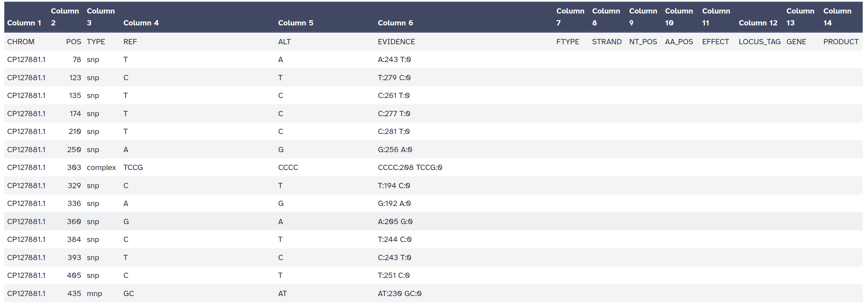Click evidence cell A:243 T:0

[x=394, y=60]
